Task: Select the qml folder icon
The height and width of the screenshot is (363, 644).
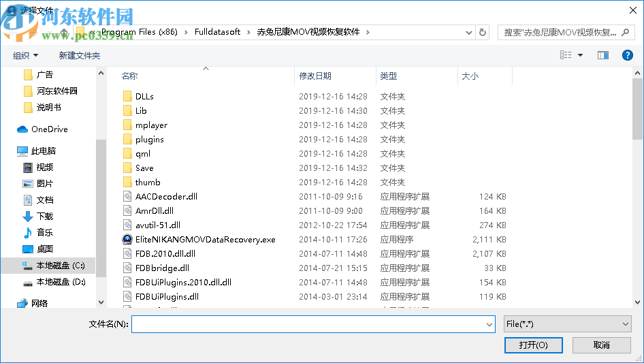Action: click(x=127, y=154)
